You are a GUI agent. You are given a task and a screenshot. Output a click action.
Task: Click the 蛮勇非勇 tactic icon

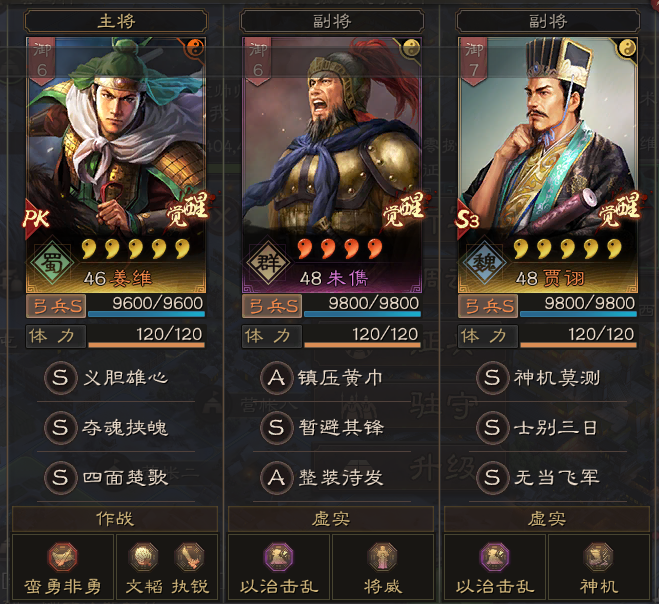coord(62,557)
